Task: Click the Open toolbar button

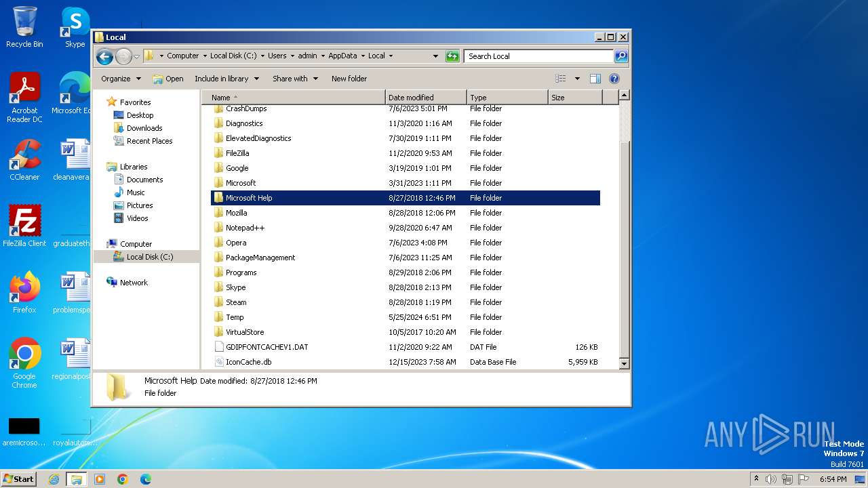Action: tap(168, 79)
